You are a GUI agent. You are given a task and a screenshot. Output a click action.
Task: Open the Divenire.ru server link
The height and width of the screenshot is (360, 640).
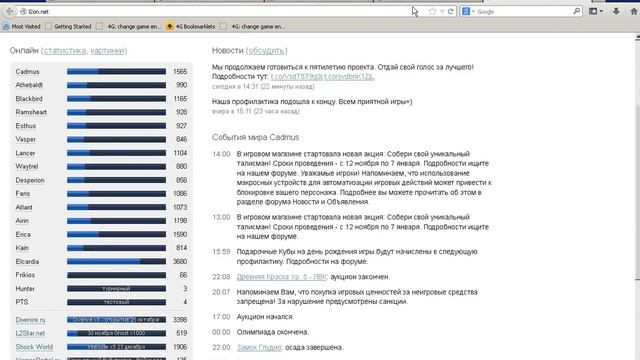click(31, 320)
